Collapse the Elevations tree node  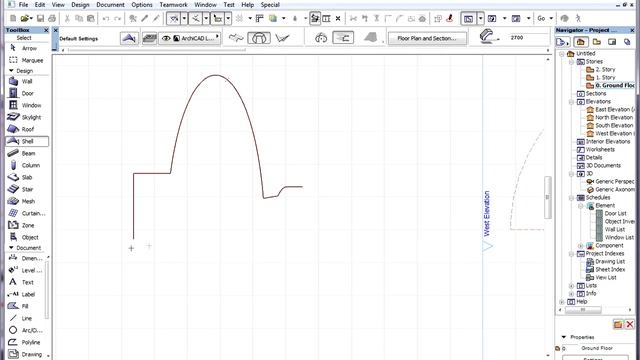pyautogui.click(x=571, y=102)
